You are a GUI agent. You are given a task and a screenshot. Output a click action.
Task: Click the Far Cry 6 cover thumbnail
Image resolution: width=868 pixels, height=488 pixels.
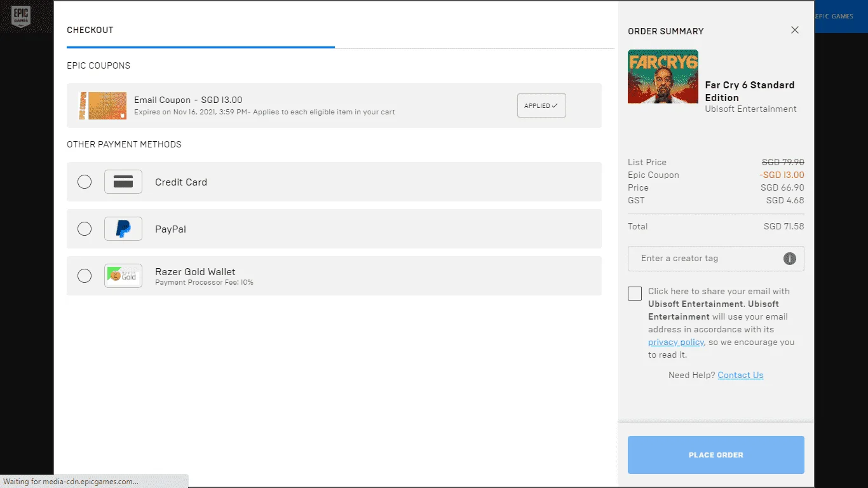tap(663, 77)
